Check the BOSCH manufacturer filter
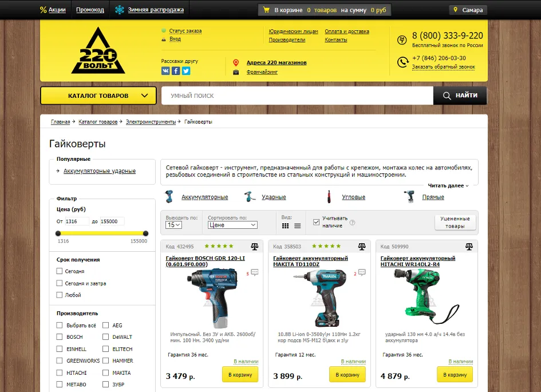This screenshot has width=541, height=392. click(60, 337)
